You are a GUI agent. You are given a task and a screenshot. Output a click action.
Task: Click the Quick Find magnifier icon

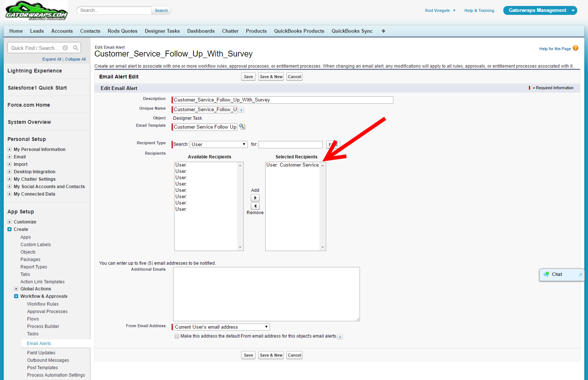click(x=76, y=48)
